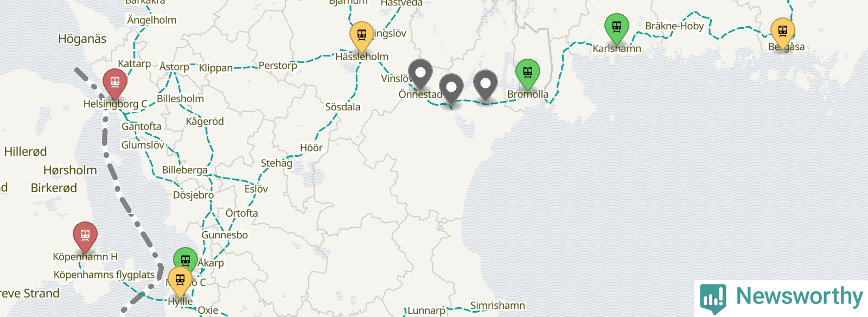Select the red train marker at Köpenhamn H
Viewport: 868px width, 317px height.
[x=85, y=237]
